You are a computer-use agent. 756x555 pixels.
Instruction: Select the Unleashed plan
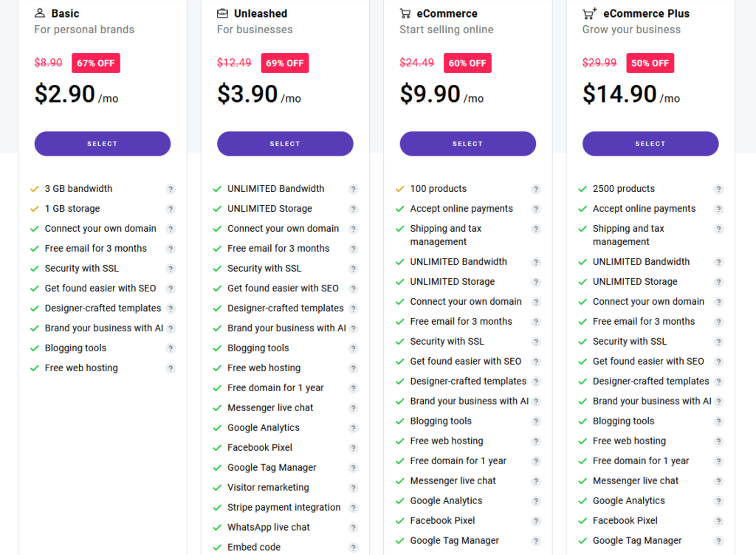point(285,144)
